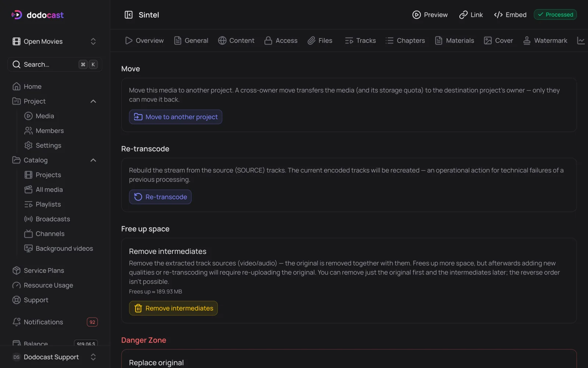Screen dimensions: 588x368
Task: Switch to the Materials tab
Action: [455, 40]
